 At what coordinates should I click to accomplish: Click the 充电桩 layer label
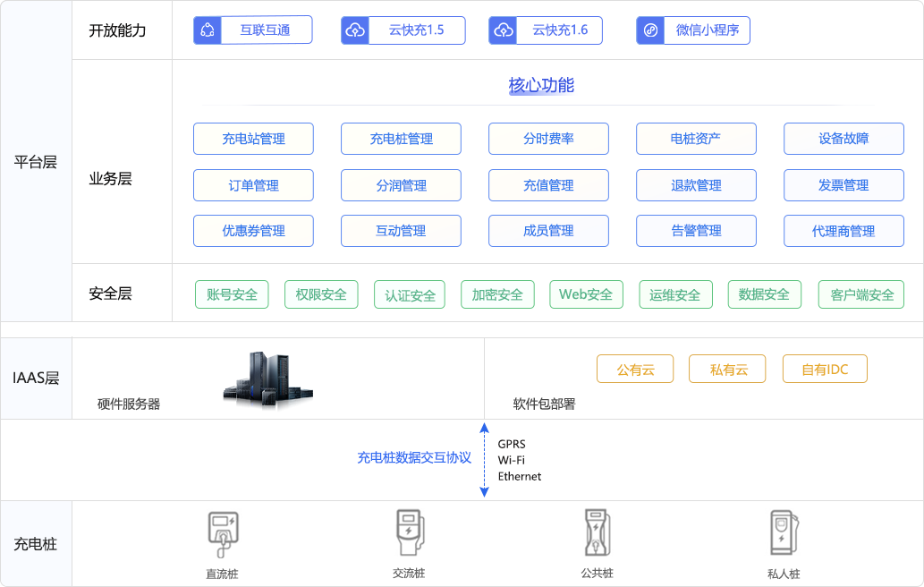tap(36, 544)
